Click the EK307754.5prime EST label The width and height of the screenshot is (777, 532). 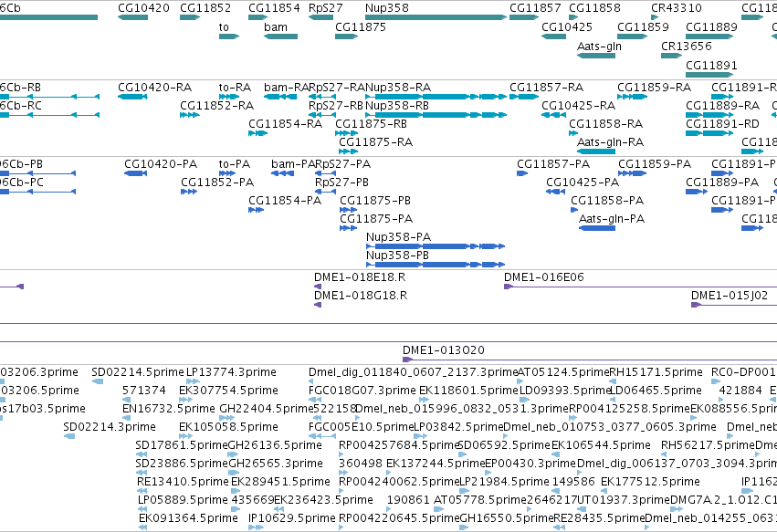click(228, 391)
